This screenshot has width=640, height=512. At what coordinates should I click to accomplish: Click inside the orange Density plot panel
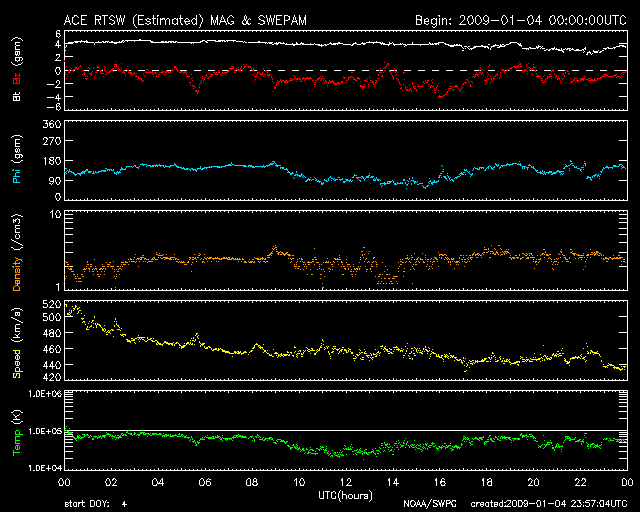(346, 250)
